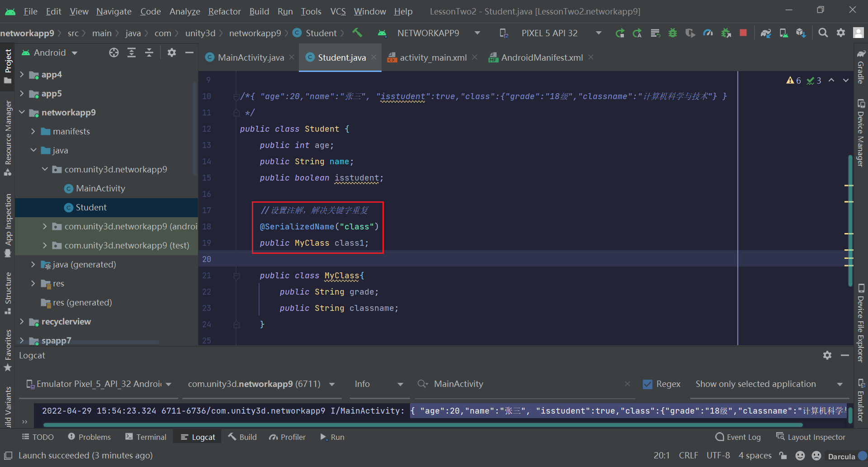Hide the Logcat panel minimize icon
The image size is (868, 467).
845,355
